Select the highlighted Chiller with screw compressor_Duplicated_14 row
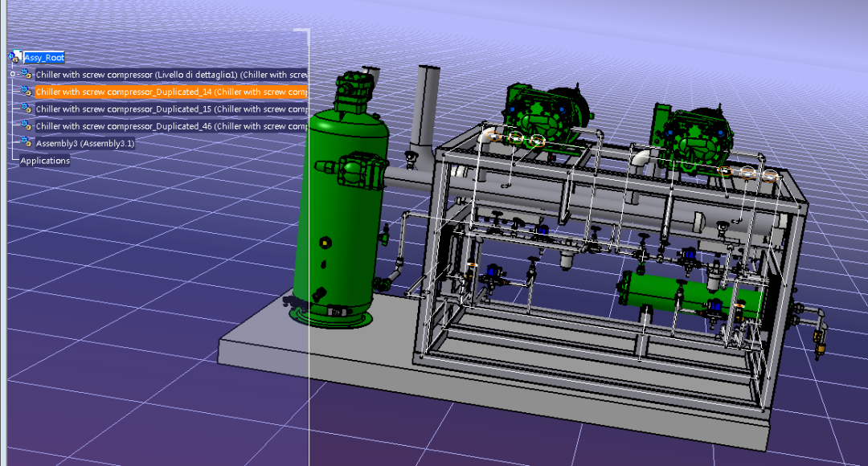Viewport: 868px width, 466px height. point(171,92)
